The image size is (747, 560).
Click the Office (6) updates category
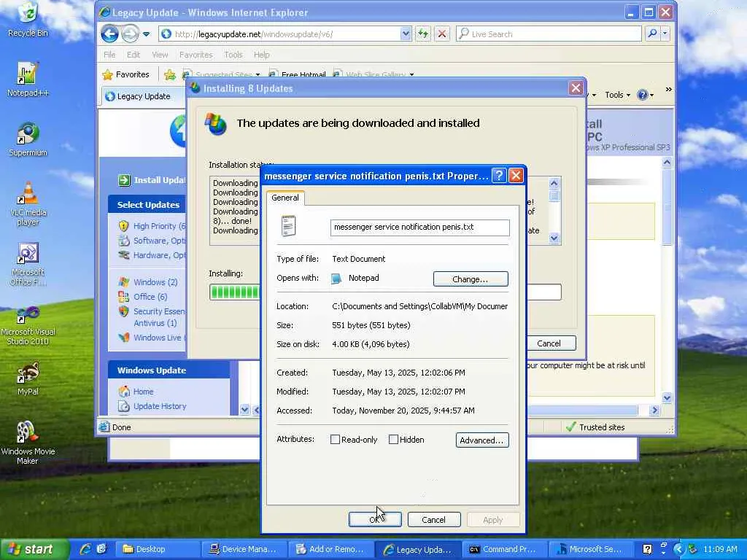tap(150, 297)
